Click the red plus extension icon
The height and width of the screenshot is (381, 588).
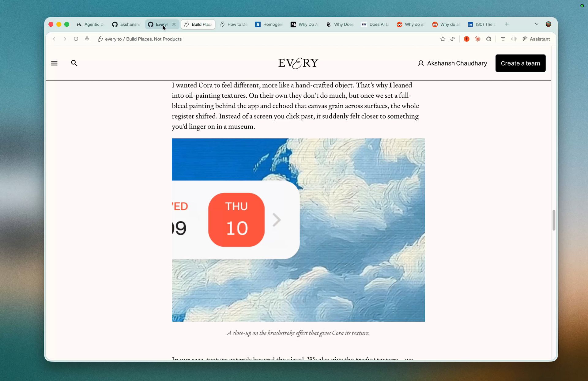466,39
